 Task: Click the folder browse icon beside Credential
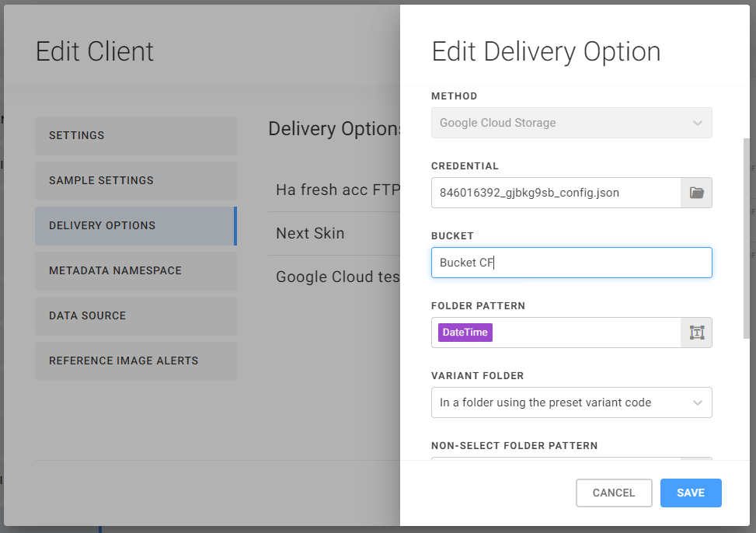coord(696,193)
